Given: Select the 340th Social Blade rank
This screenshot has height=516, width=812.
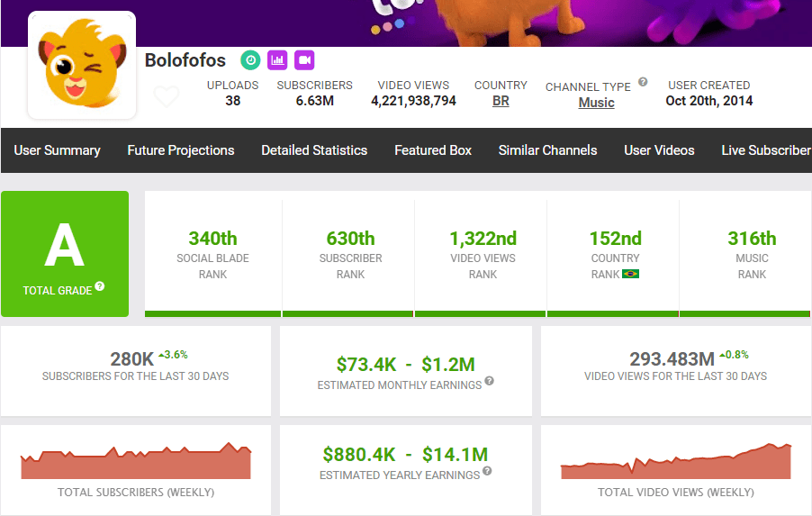Looking at the screenshot, I should coord(212,239).
